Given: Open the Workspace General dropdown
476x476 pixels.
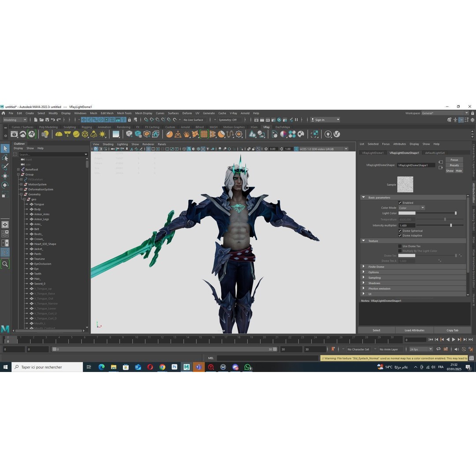Looking at the screenshot, I should click(445, 113).
